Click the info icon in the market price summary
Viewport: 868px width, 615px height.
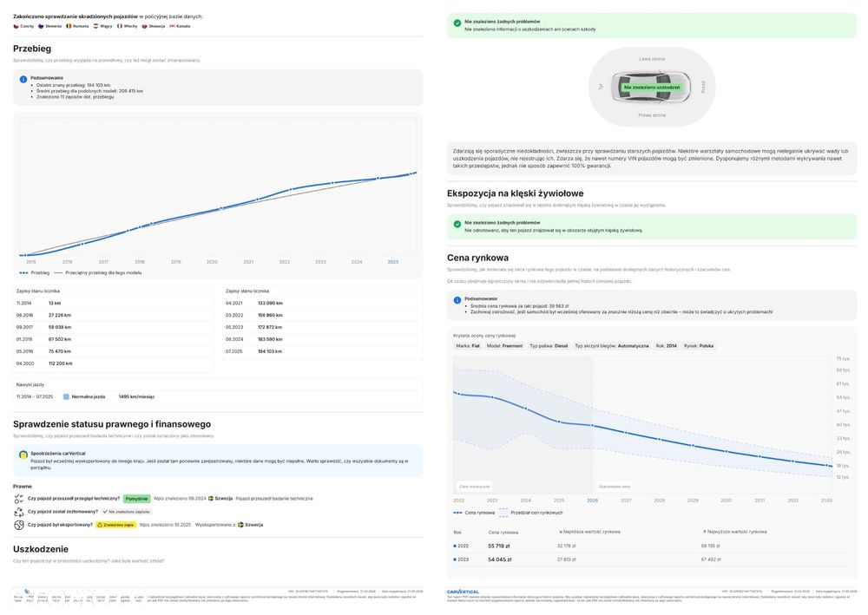click(x=457, y=299)
